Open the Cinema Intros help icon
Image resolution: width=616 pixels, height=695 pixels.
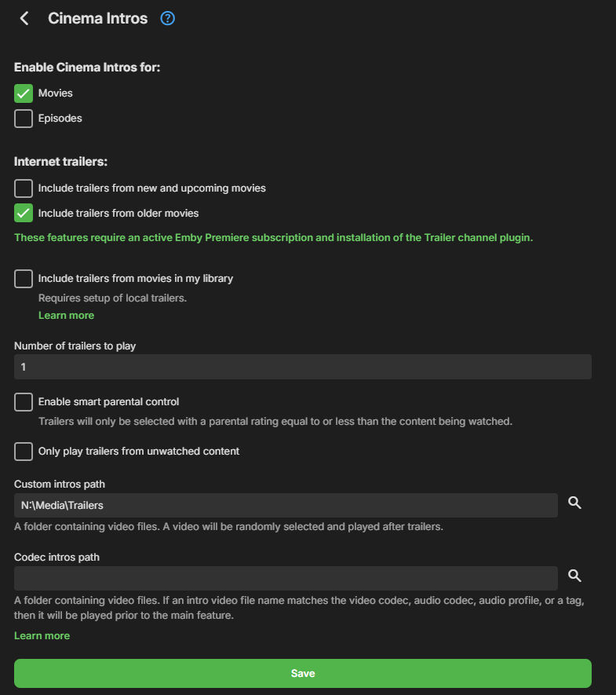click(167, 18)
